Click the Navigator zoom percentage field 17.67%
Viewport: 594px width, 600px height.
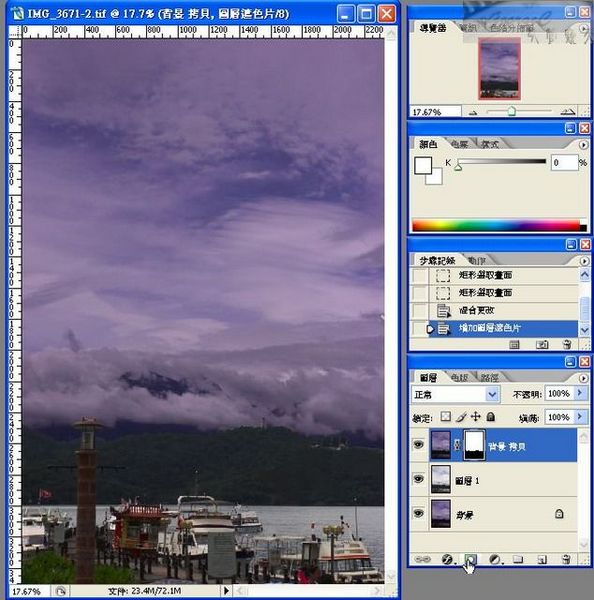pyautogui.click(x=435, y=112)
